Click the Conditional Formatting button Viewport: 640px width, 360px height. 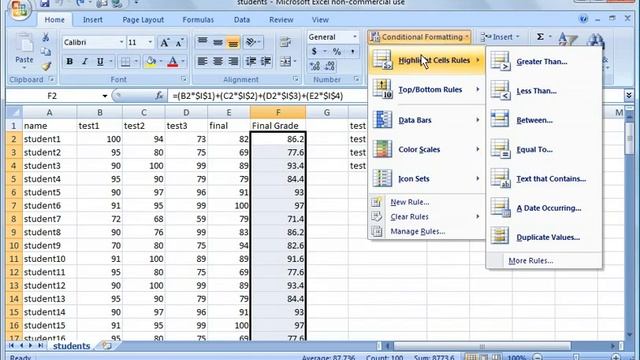(420, 37)
